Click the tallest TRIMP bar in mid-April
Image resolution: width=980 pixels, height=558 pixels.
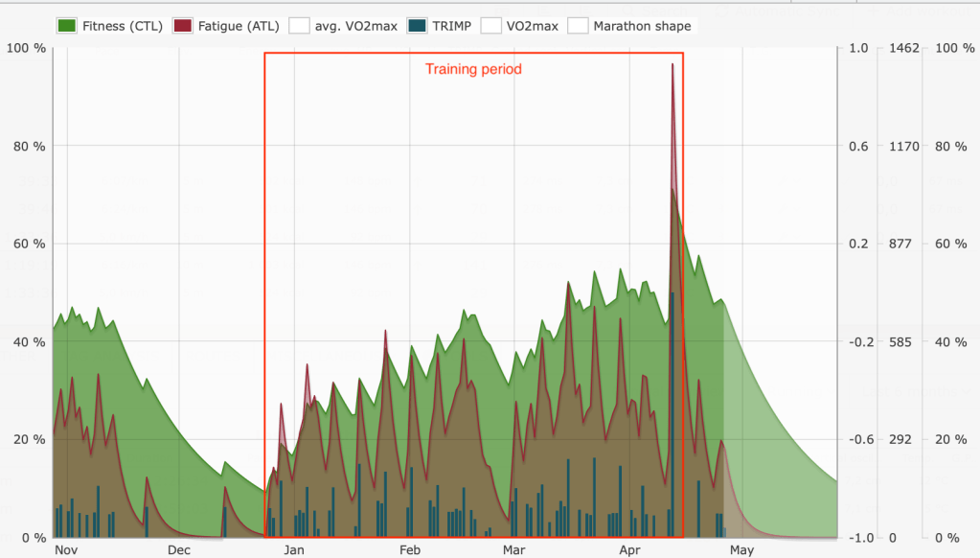pyautogui.click(x=672, y=412)
